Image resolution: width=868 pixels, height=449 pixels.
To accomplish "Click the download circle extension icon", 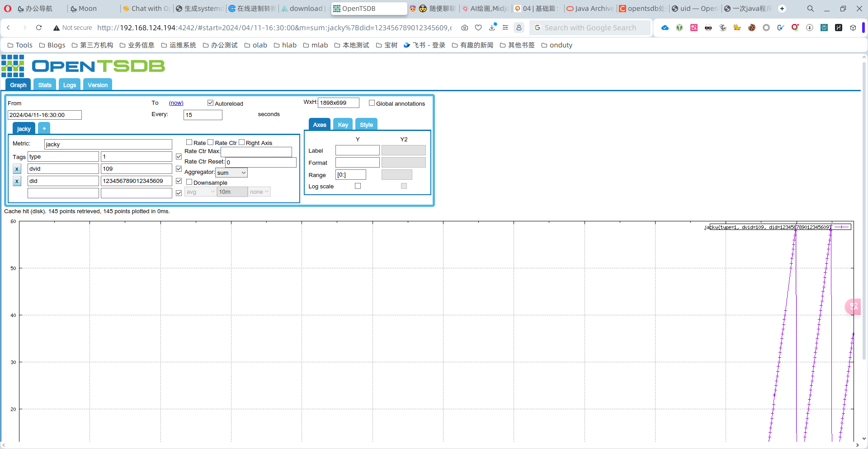I will pos(810,28).
